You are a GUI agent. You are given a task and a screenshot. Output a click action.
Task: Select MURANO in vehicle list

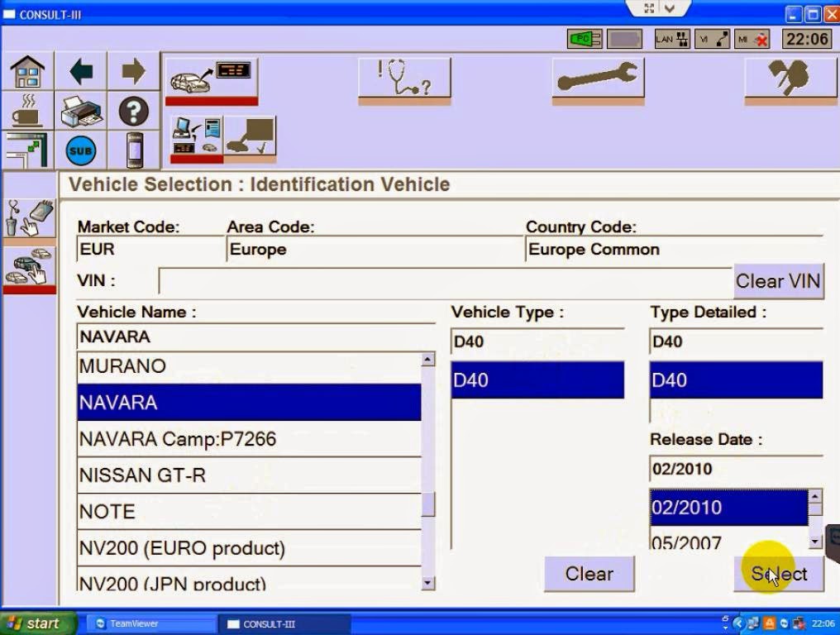249,366
